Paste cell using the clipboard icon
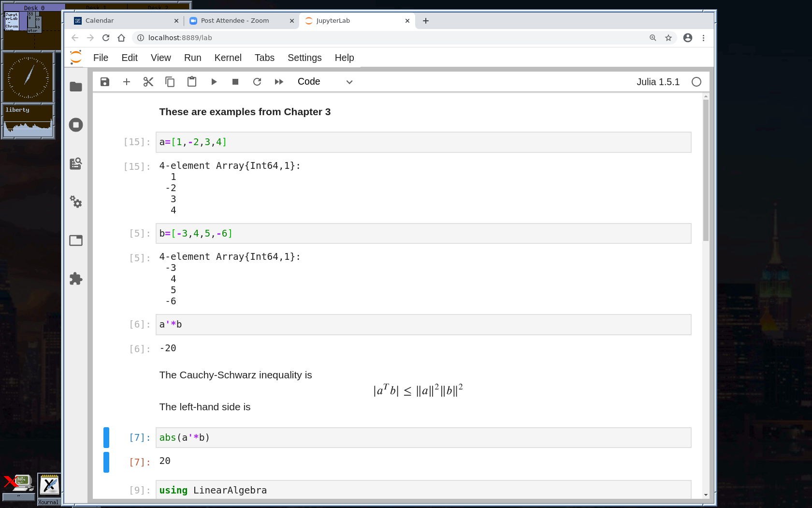 click(x=192, y=82)
